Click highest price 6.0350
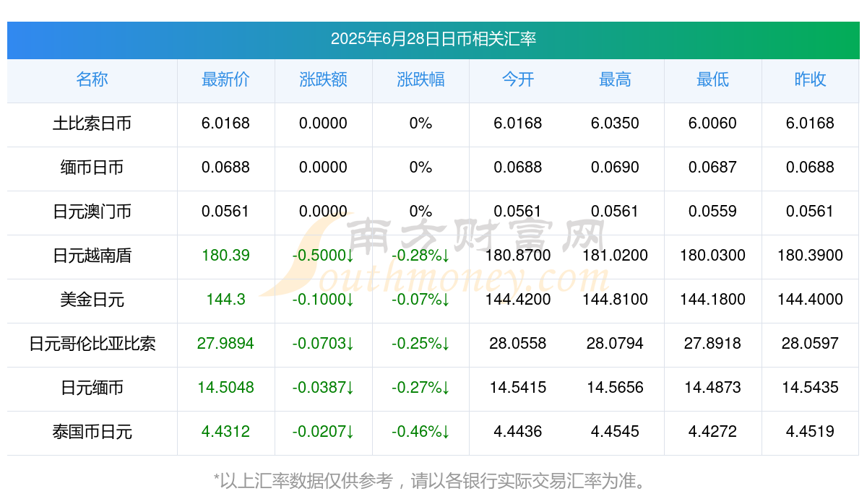Viewport: 867px width, 504px height. [615, 123]
